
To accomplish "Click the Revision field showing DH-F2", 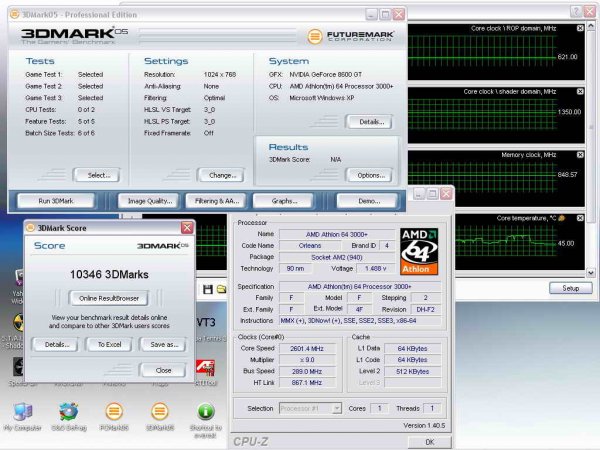I will click(426, 309).
